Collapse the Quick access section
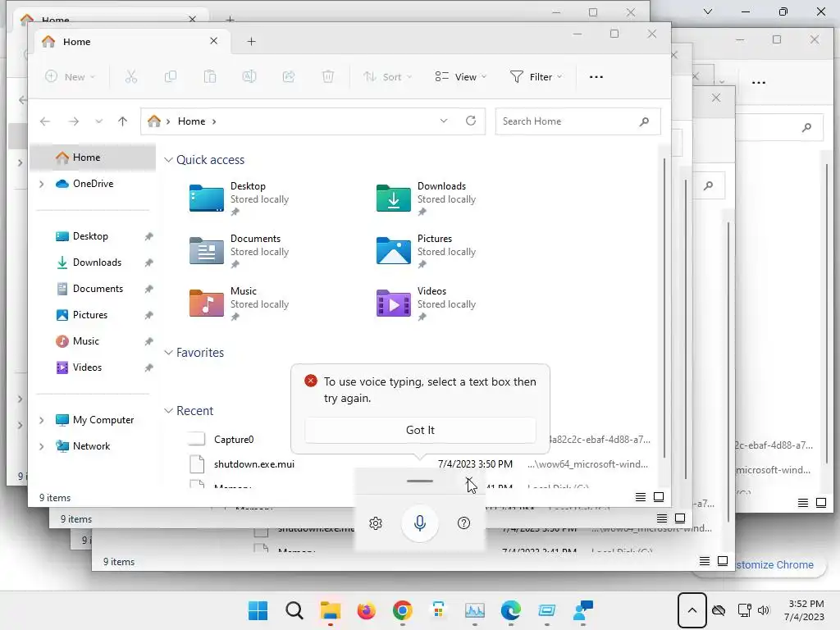The image size is (840, 630). pyautogui.click(x=168, y=160)
